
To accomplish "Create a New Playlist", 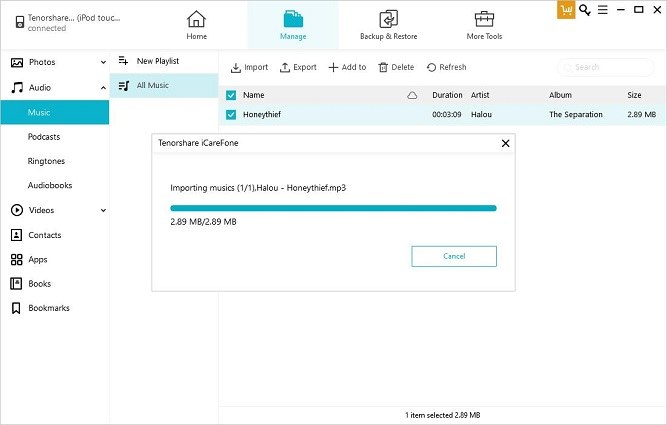I will 157,61.
